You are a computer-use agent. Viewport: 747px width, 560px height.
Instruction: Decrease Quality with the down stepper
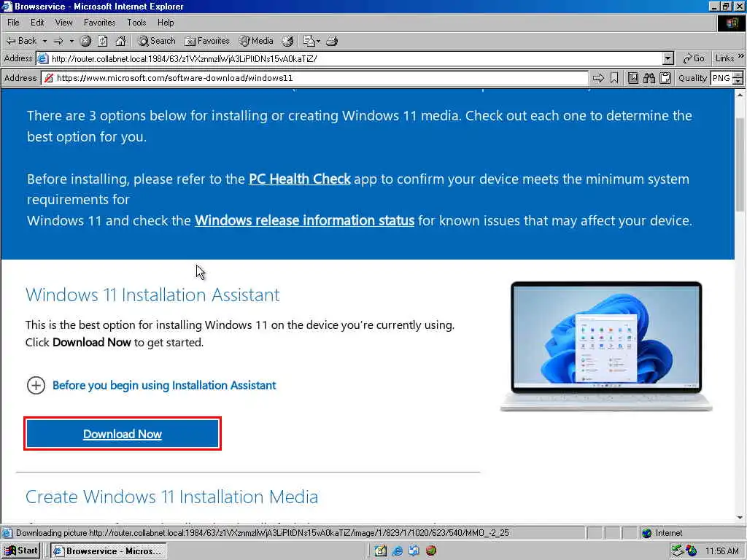pyautogui.click(x=738, y=82)
